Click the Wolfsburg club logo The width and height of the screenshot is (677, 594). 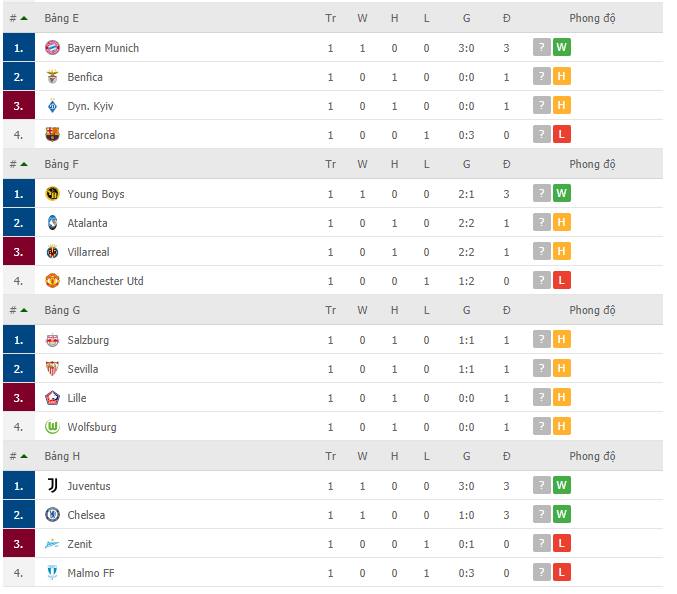(x=53, y=427)
